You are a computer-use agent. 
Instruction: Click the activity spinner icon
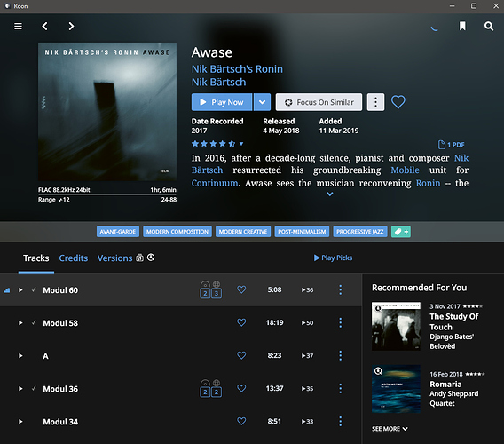(435, 28)
